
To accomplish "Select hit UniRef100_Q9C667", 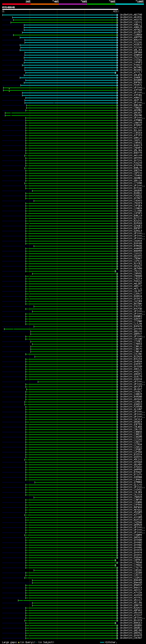I will pyautogui.click(x=131, y=113).
